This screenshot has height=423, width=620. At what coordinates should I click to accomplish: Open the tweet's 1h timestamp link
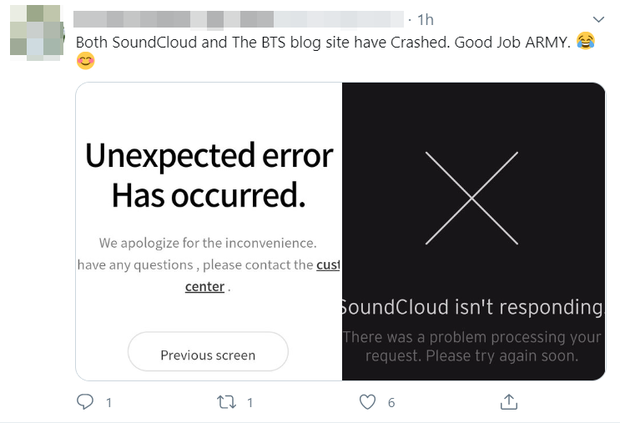point(425,19)
